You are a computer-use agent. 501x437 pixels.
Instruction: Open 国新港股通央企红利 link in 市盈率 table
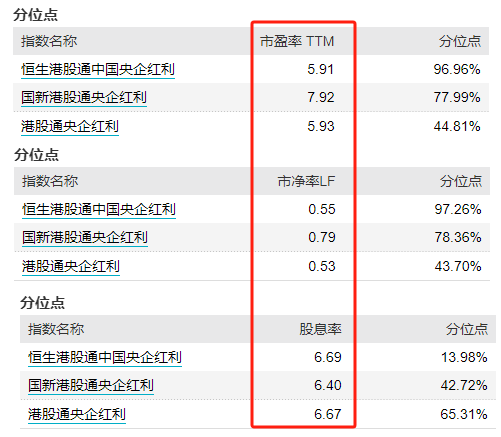(x=84, y=98)
